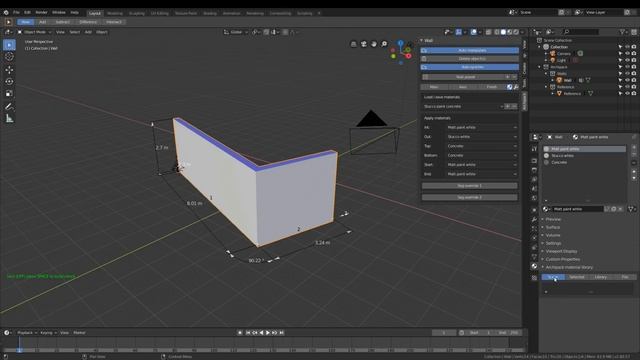Toggle visibility eye for Collection in outliner

(627, 47)
